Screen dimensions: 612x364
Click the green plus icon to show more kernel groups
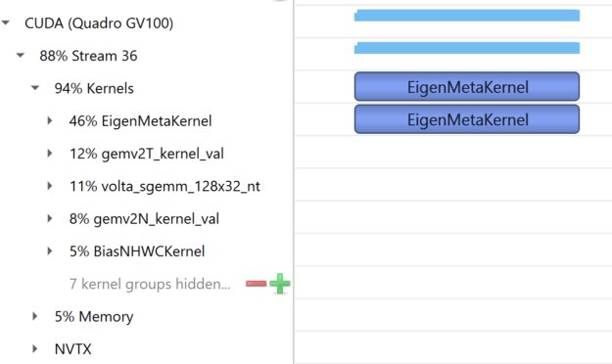(280, 284)
